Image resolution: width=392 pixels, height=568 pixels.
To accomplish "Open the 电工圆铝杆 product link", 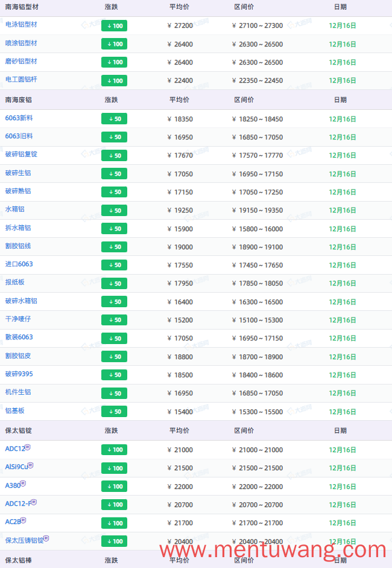I will click(x=21, y=79).
